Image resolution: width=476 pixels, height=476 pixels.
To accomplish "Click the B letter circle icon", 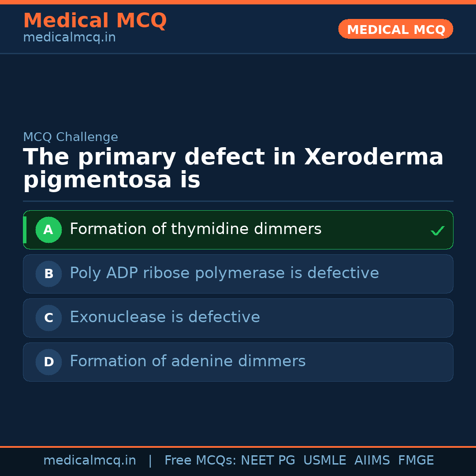I will [48, 274].
